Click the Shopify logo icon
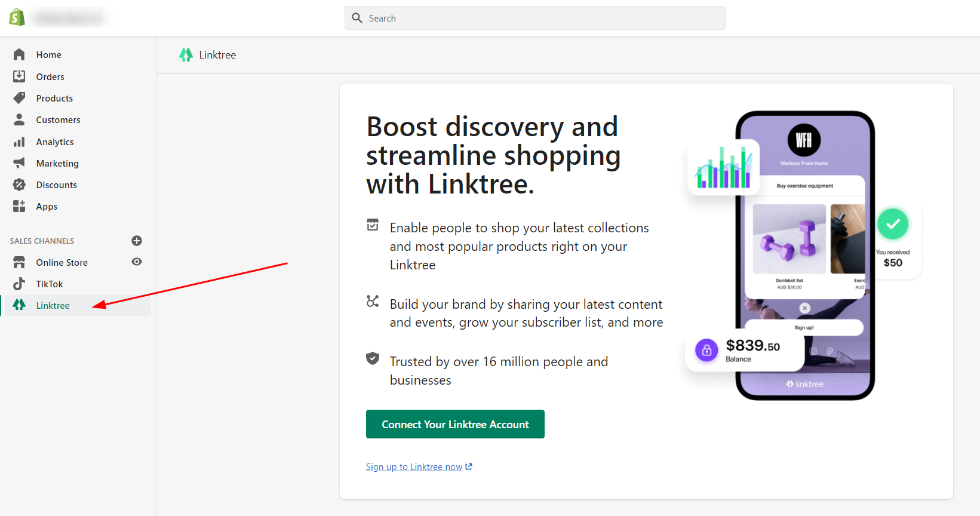980x516 pixels. (x=17, y=17)
